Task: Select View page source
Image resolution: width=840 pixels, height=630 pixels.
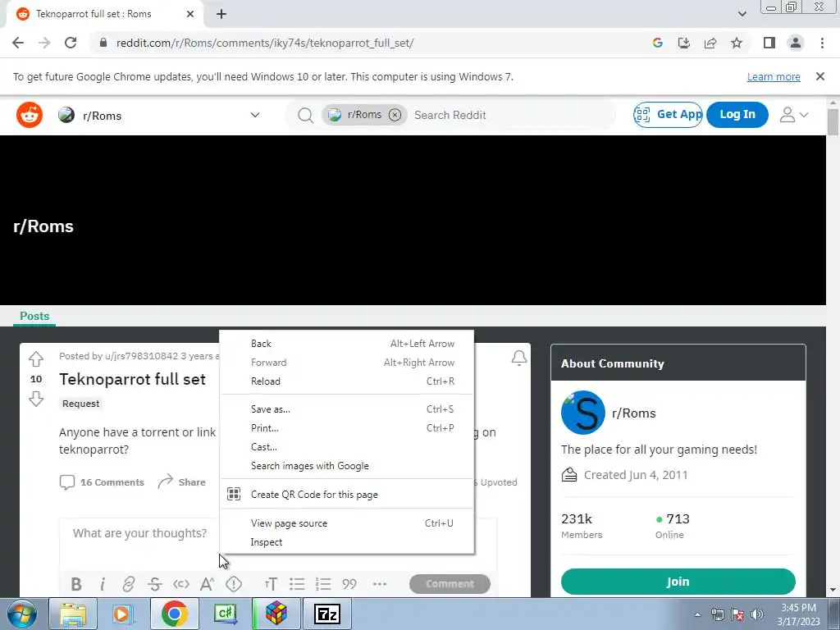Action: [x=347, y=523]
